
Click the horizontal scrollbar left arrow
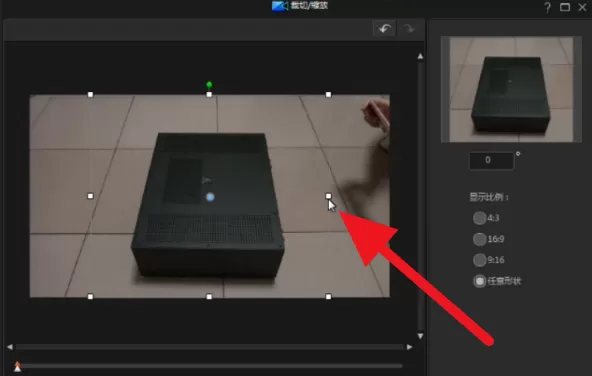(x=10, y=347)
